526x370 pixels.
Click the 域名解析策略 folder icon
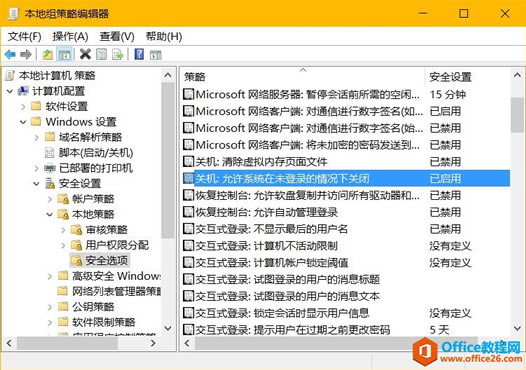pos(50,137)
